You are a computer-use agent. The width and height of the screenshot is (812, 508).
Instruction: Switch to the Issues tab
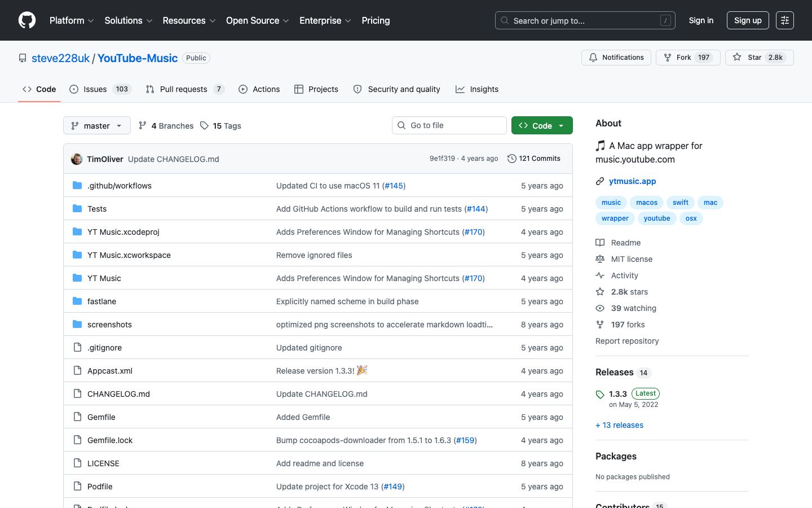click(x=100, y=89)
